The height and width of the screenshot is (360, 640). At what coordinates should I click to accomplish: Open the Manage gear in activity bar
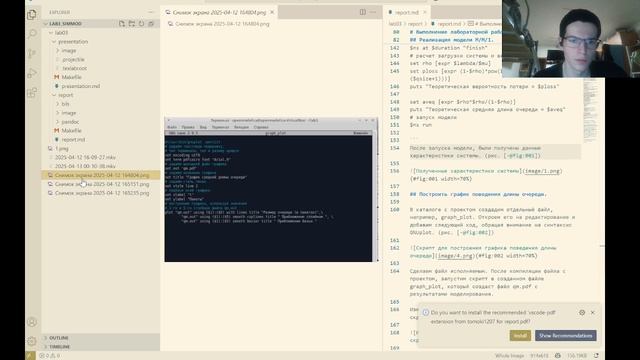(32, 341)
